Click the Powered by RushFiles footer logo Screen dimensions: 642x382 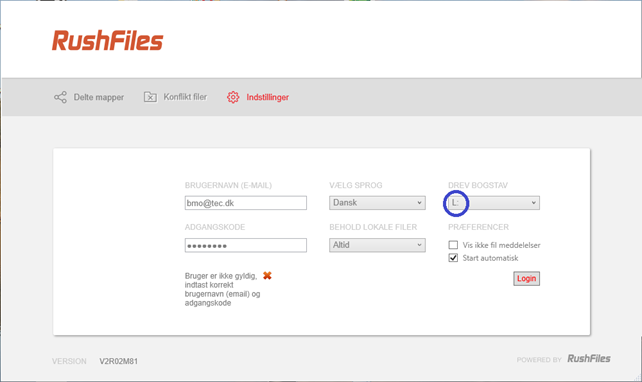point(588,359)
